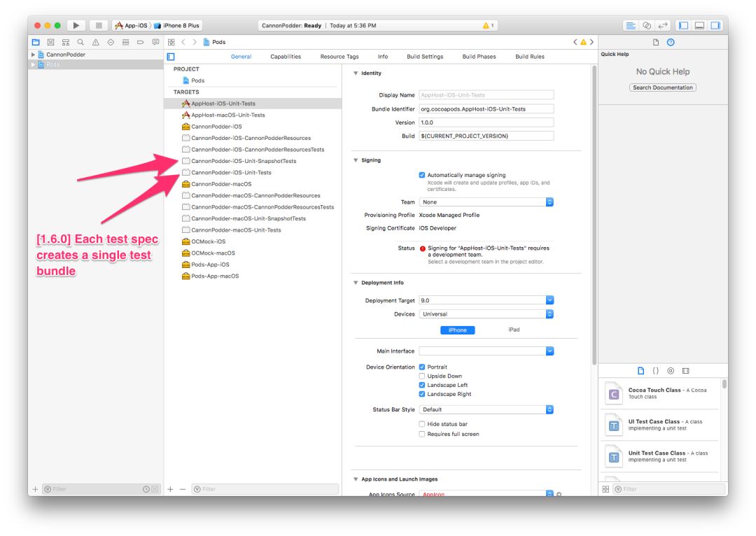Show the Version editor
756x536 pixels.
click(663, 26)
